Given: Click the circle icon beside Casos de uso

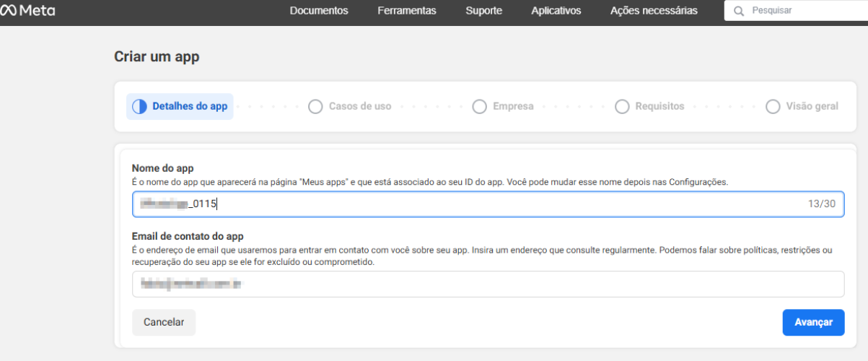Looking at the screenshot, I should (x=315, y=107).
